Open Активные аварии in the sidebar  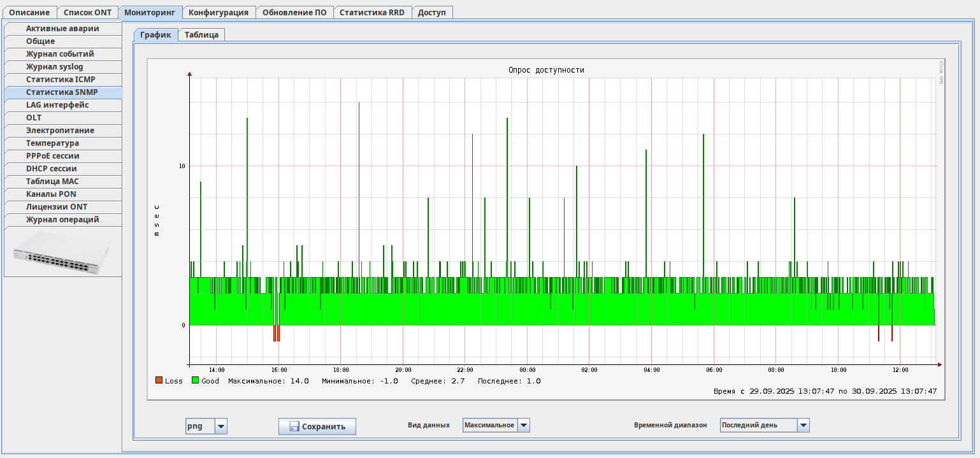pyautogui.click(x=62, y=29)
